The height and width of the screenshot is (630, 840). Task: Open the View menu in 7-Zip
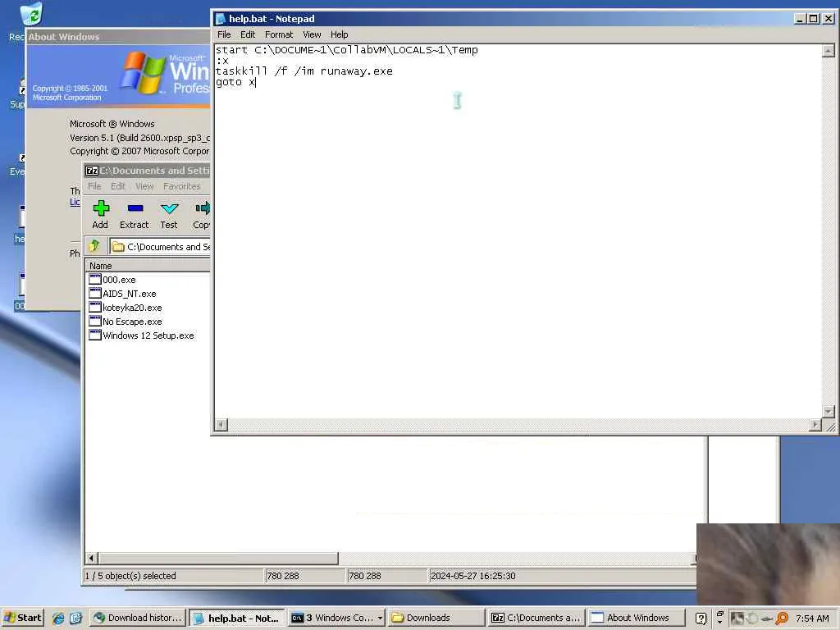click(144, 186)
